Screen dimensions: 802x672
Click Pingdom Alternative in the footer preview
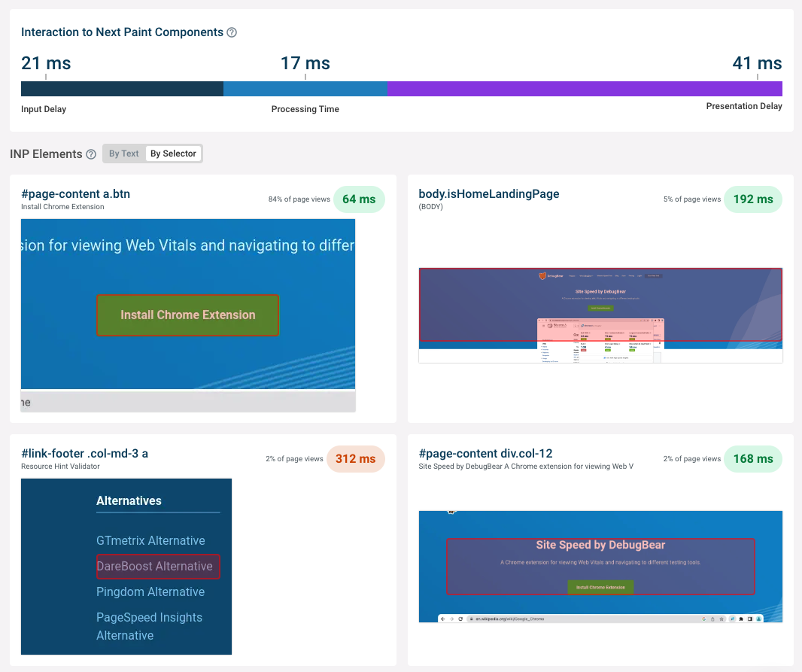click(150, 591)
